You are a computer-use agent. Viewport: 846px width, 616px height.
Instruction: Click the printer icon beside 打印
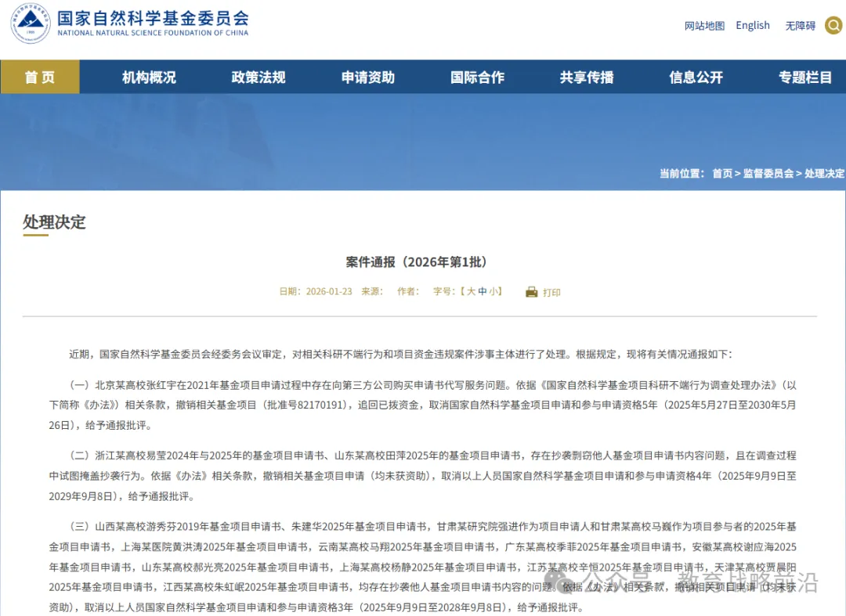531,292
